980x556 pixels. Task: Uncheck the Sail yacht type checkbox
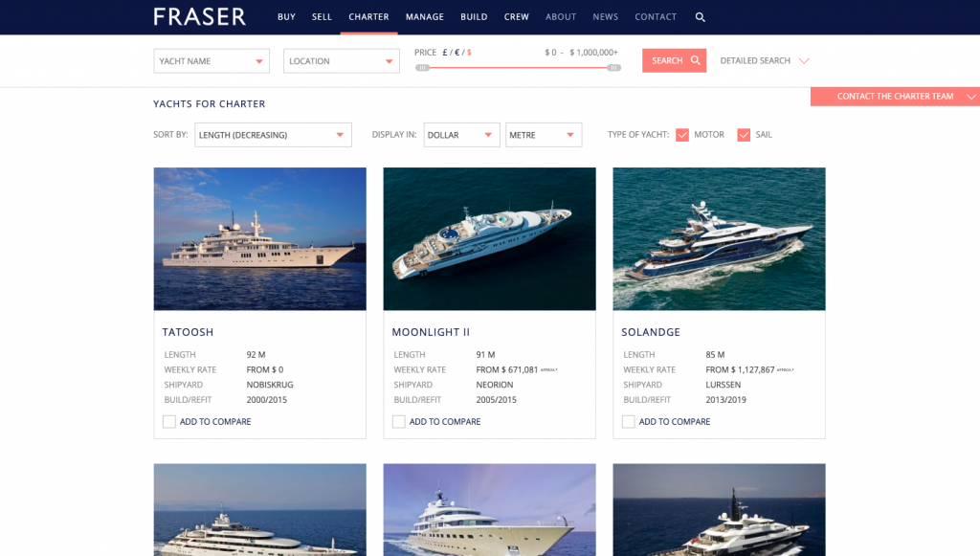(x=743, y=135)
